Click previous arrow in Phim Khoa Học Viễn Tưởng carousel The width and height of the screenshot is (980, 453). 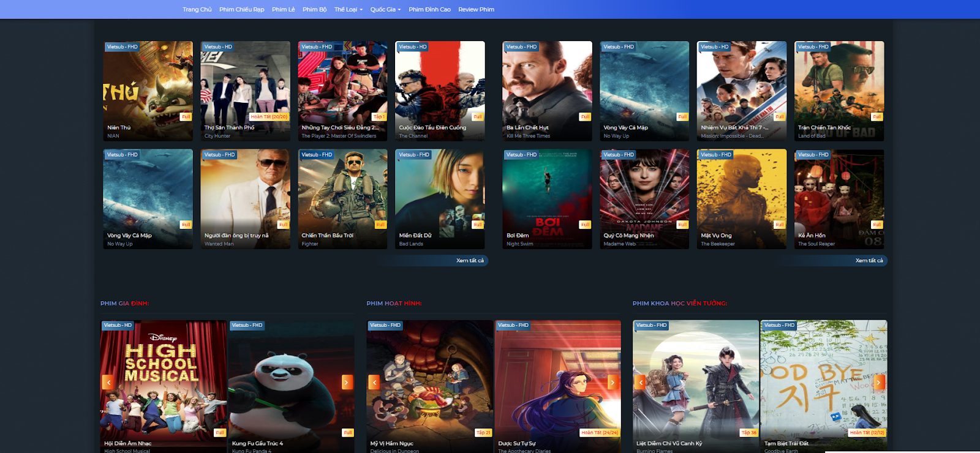pos(641,382)
